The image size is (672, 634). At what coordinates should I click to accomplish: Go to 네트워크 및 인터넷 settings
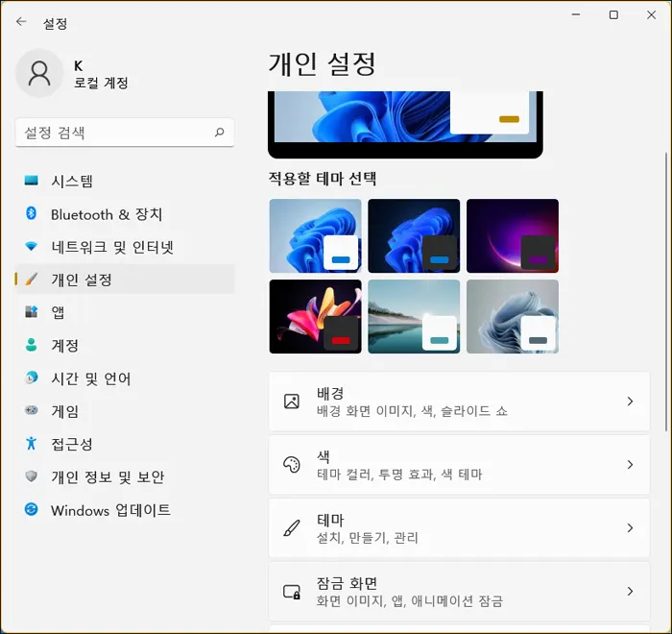pos(125,247)
